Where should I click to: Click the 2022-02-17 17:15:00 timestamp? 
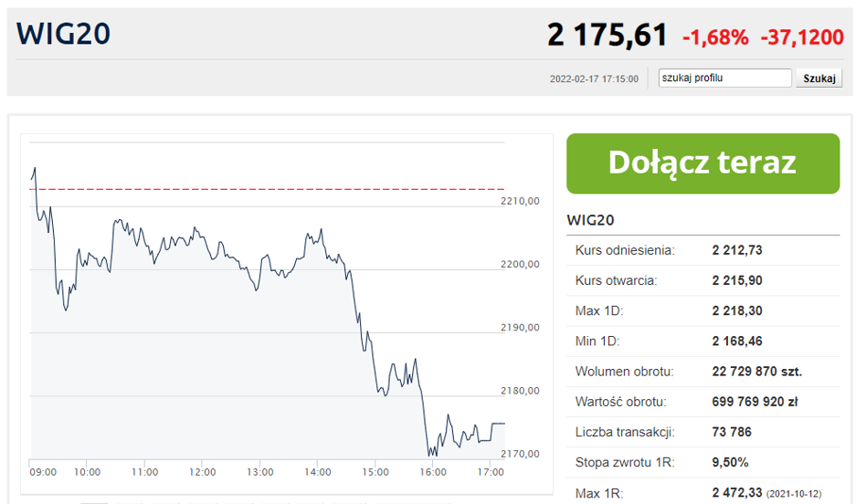click(x=594, y=79)
